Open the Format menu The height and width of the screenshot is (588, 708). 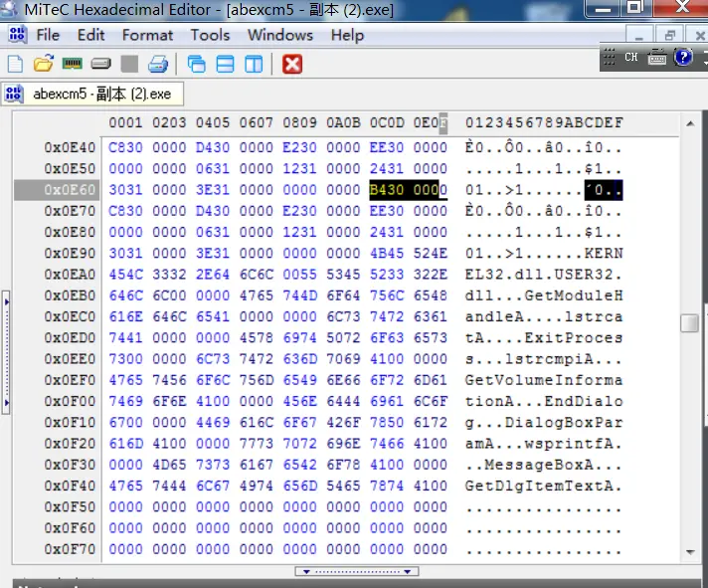coord(147,35)
